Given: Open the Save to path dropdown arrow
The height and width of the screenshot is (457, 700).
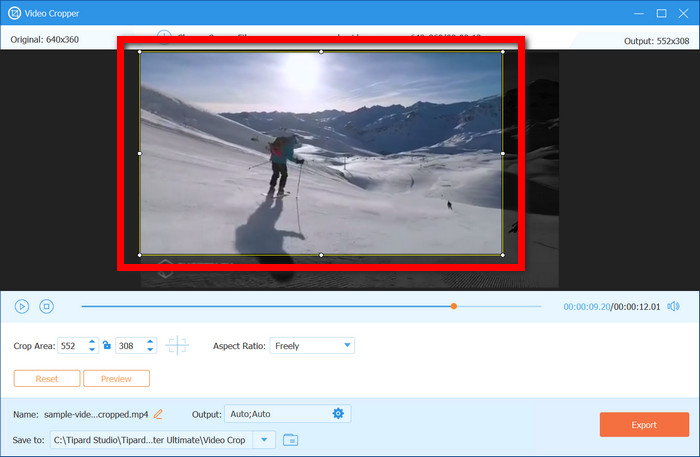Looking at the screenshot, I should 264,440.
